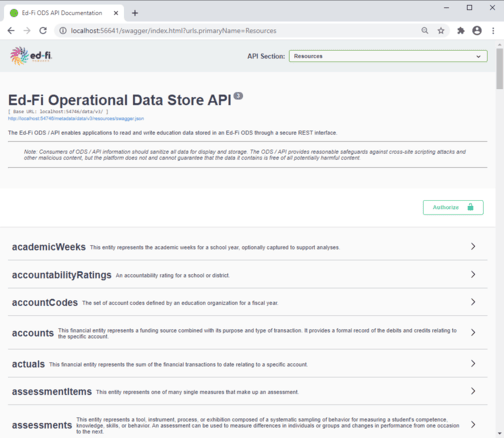Image resolution: width=504 pixels, height=438 pixels.
Task: Open the browser extensions puzzle icon
Action: point(461,31)
